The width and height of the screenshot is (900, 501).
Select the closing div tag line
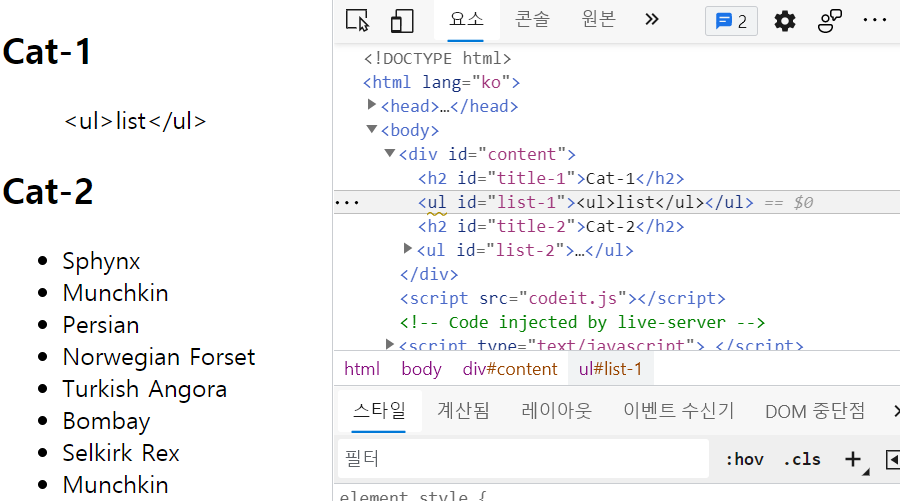click(x=429, y=274)
